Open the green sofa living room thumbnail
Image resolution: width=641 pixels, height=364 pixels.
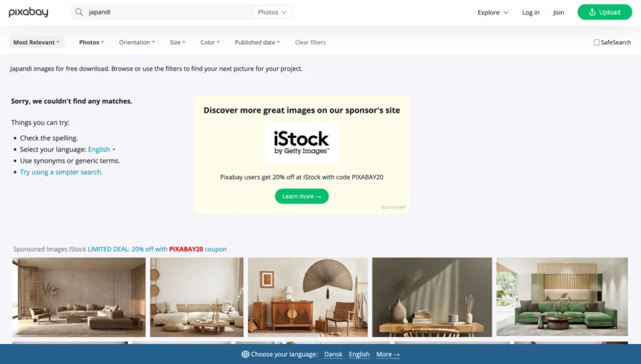pyautogui.click(x=562, y=297)
